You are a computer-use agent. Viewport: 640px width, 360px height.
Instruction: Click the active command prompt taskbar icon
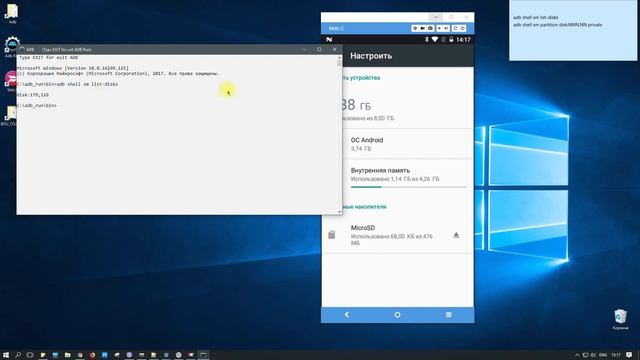[x=203, y=355]
